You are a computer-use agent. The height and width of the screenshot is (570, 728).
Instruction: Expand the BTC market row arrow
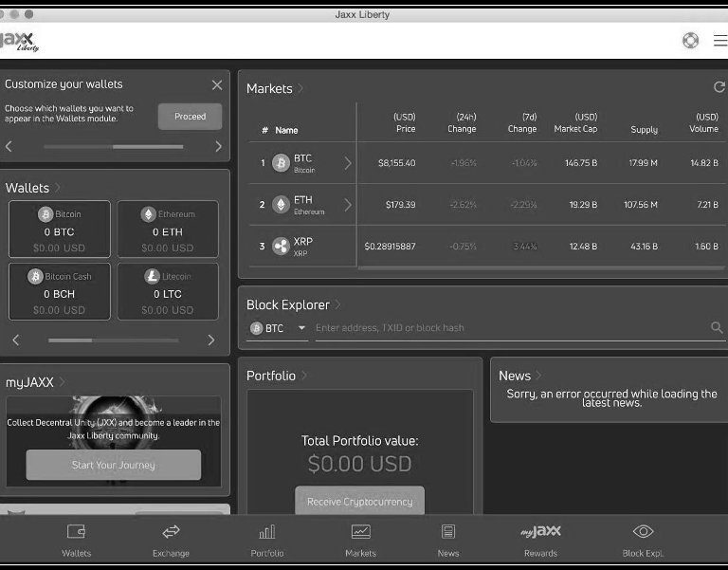coord(348,163)
